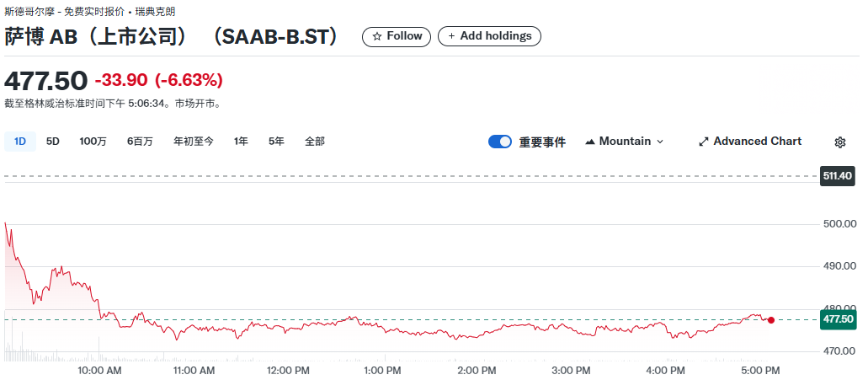Click the green 477.50 price label
Viewport: 868px width, 380px height.
[x=838, y=319]
